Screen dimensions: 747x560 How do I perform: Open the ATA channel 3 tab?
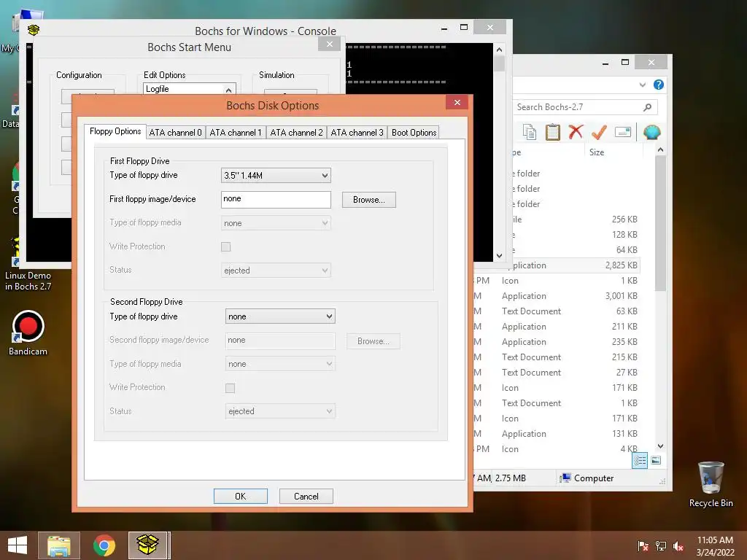357,133
